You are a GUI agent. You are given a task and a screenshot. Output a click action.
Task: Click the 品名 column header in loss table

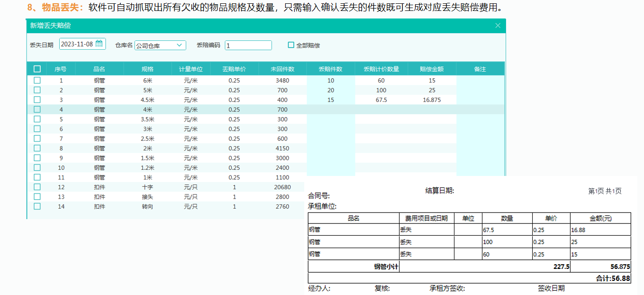tap(99, 69)
